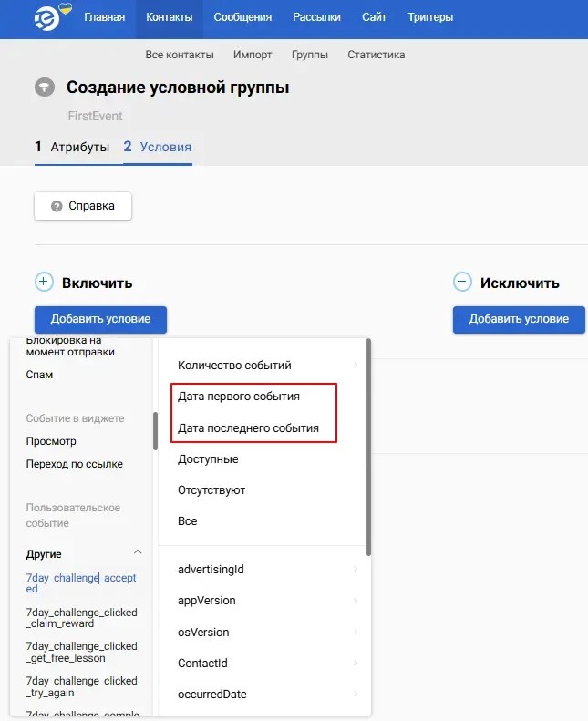Collapse the Другие events section

pyautogui.click(x=138, y=552)
